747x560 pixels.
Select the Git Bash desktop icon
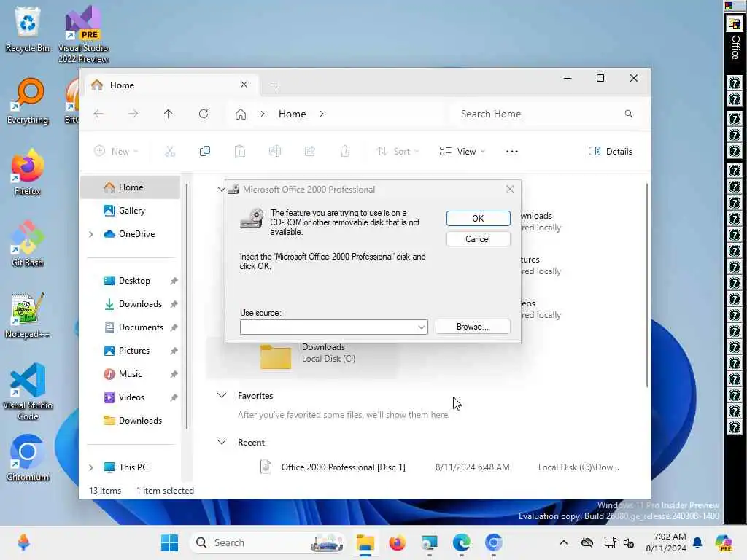pyautogui.click(x=28, y=244)
